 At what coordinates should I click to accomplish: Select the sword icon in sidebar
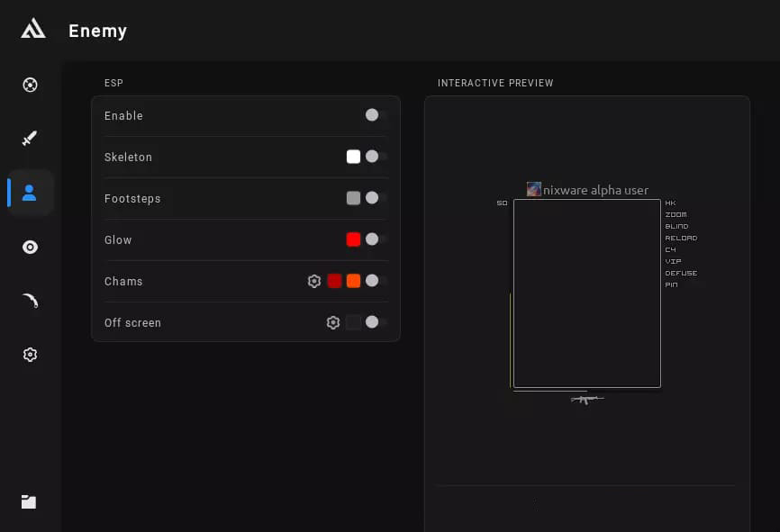[30, 139]
